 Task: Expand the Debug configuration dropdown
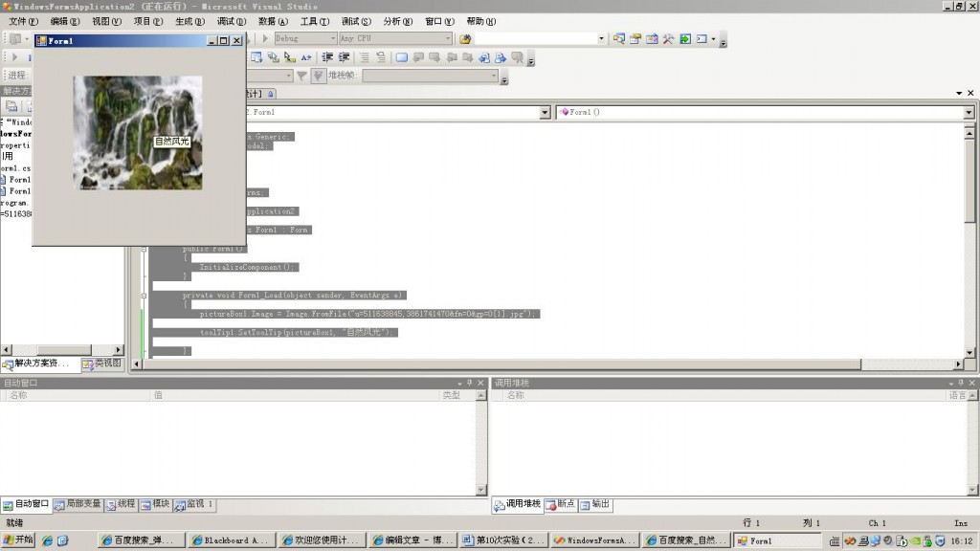[332, 38]
